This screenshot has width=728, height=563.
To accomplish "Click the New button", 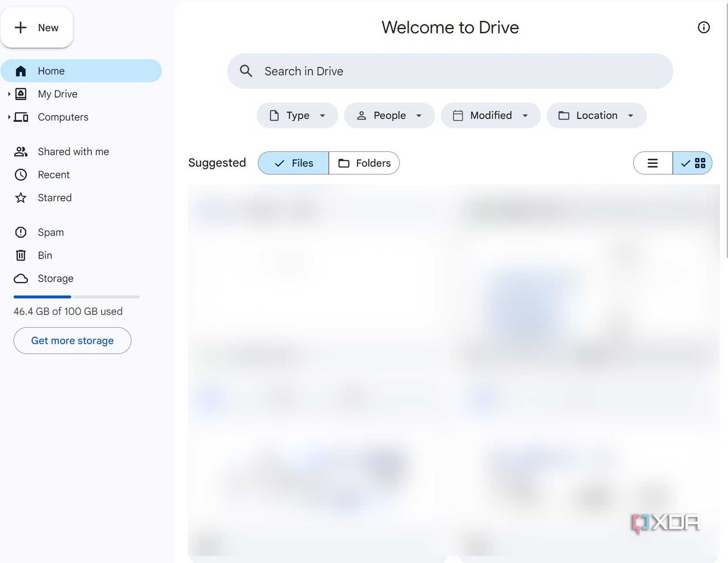I will pos(37,27).
